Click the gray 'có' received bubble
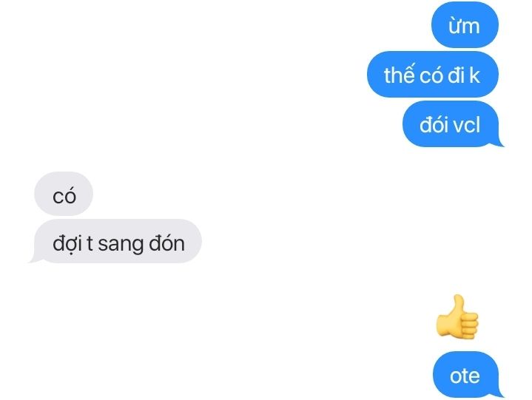This screenshot has width=532, height=400. (64, 194)
